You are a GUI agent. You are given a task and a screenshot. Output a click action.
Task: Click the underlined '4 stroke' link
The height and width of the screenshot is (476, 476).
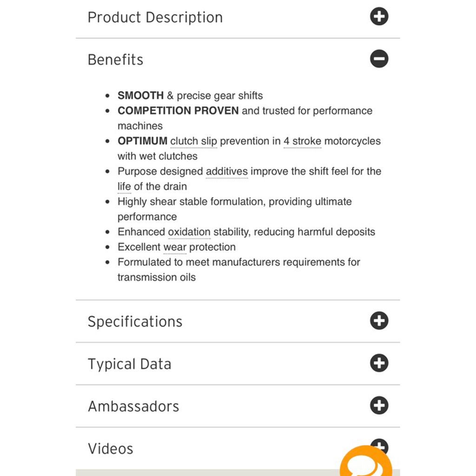tap(302, 141)
